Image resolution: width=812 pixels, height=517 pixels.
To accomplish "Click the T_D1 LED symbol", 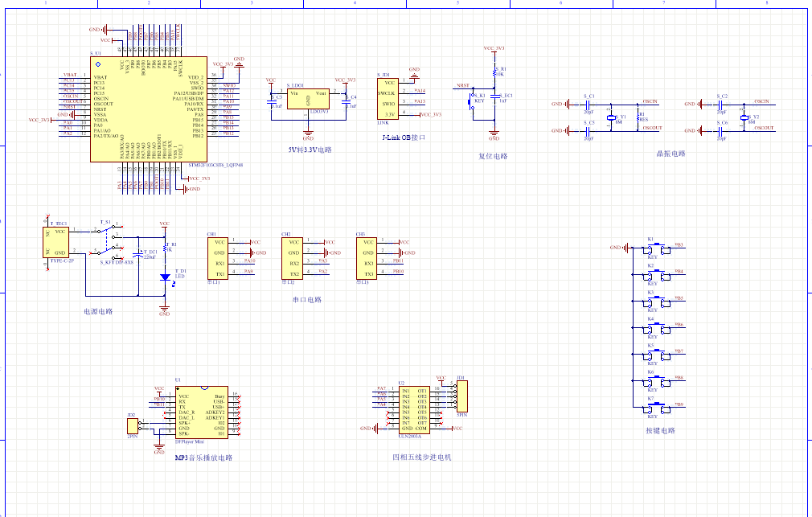I will tap(164, 277).
